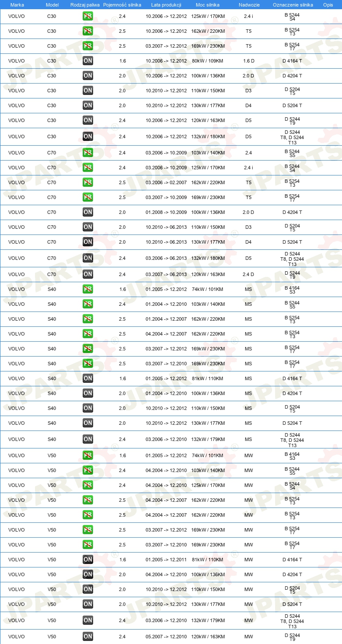
Task: Click PB fuel icon for C30 162kW/220KM
Action: point(88,31)
